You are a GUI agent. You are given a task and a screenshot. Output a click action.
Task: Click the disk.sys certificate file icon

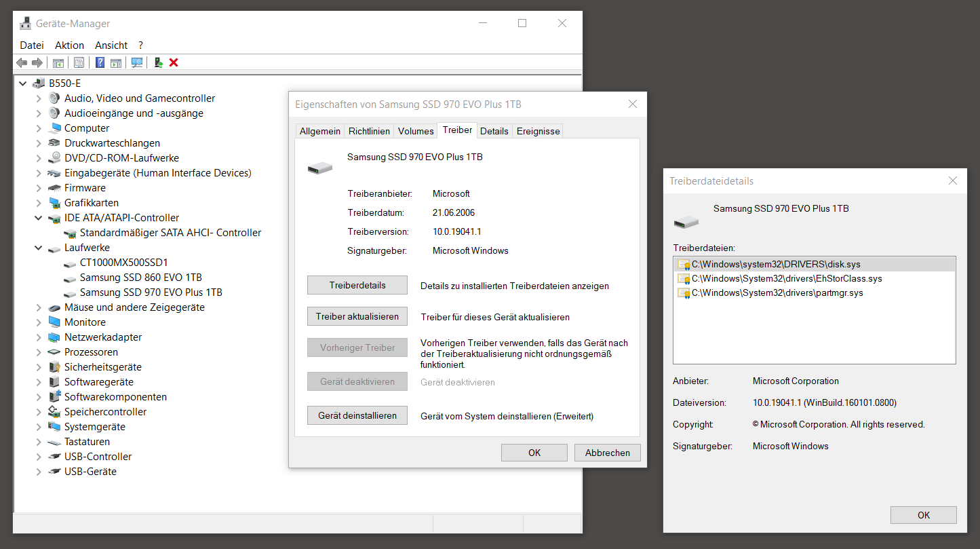click(x=684, y=264)
